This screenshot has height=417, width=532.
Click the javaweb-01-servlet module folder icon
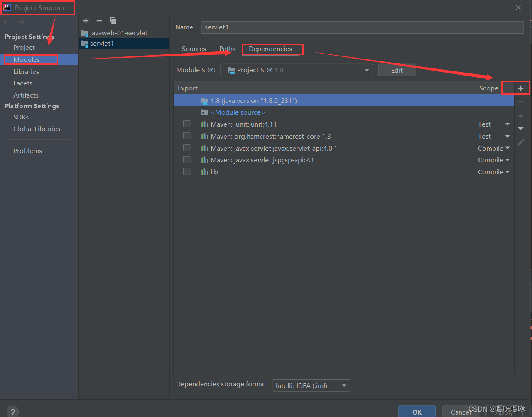[x=85, y=33]
